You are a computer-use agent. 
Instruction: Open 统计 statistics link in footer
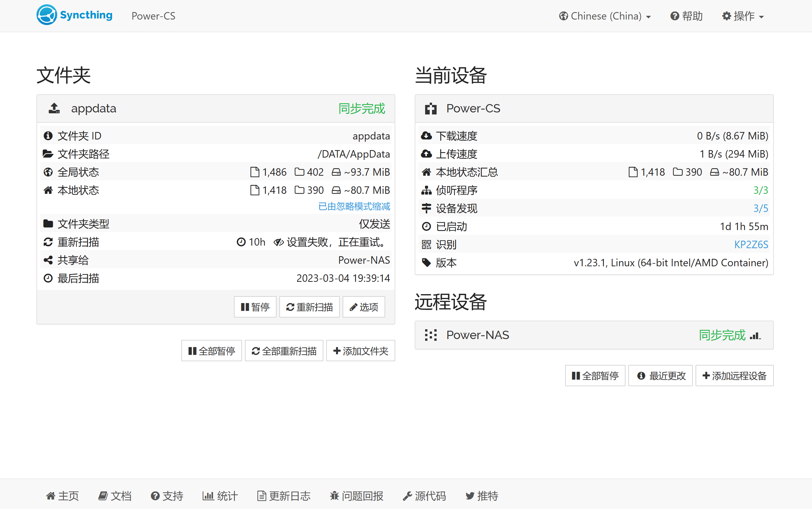coord(220,495)
